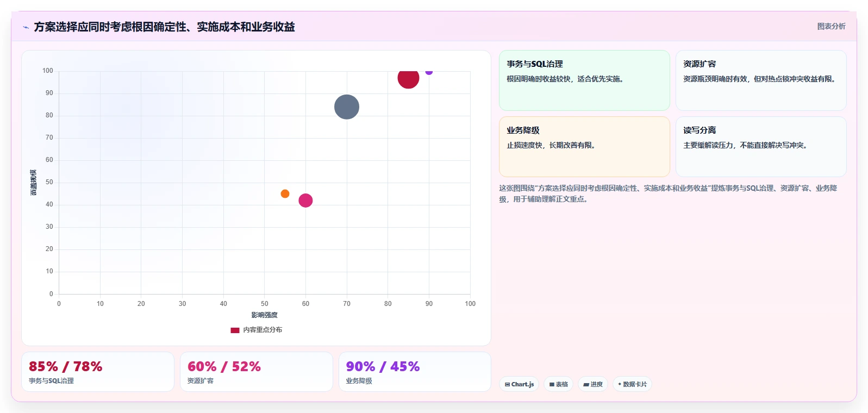Open the 读写分离 card
The height and width of the screenshot is (413, 868).
point(761,147)
